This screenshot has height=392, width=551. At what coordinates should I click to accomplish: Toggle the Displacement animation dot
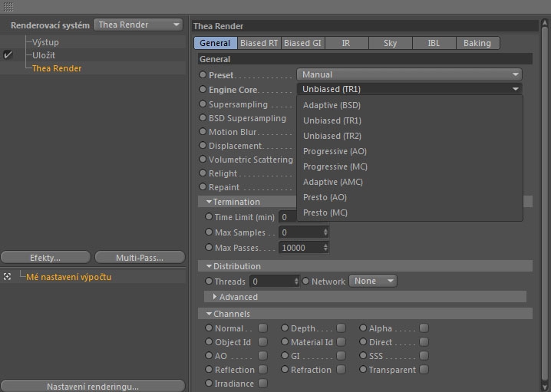click(203, 145)
